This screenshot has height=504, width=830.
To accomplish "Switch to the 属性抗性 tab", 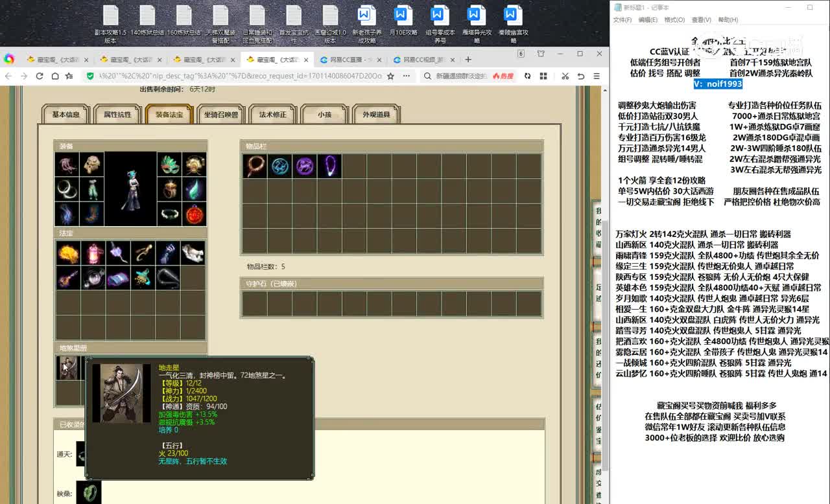I will (117, 115).
